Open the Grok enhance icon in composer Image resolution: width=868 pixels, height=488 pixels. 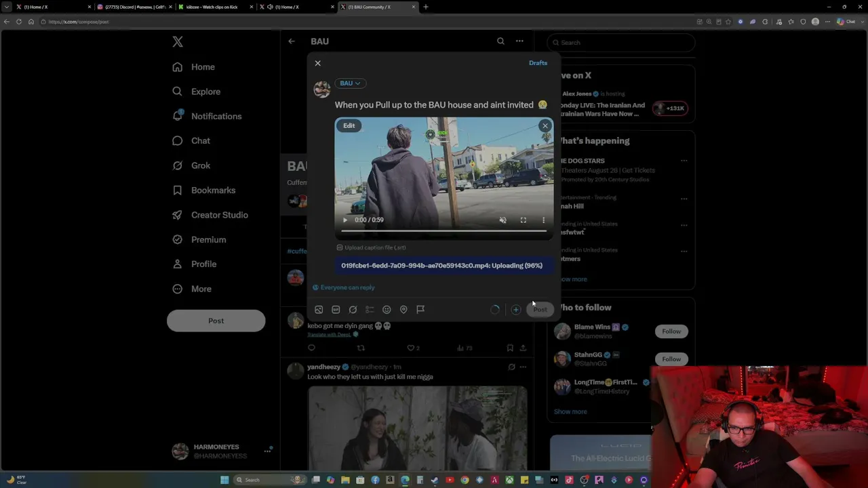coord(353,310)
